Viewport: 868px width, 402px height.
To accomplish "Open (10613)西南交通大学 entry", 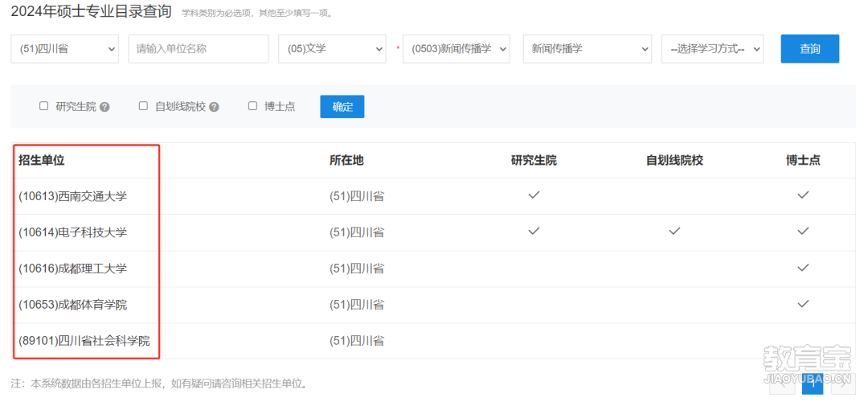I will tap(72, 196).
